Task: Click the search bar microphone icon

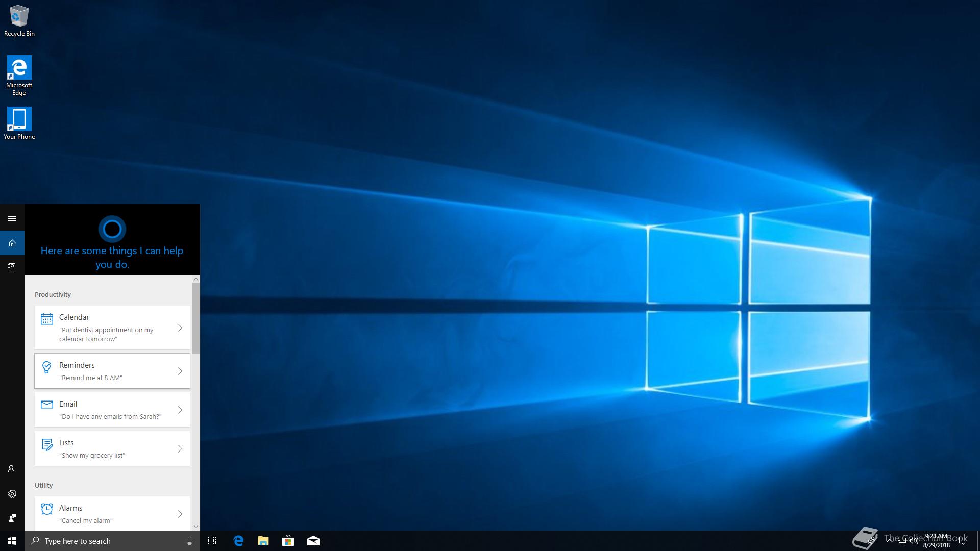Action: (x=189, y=541)
